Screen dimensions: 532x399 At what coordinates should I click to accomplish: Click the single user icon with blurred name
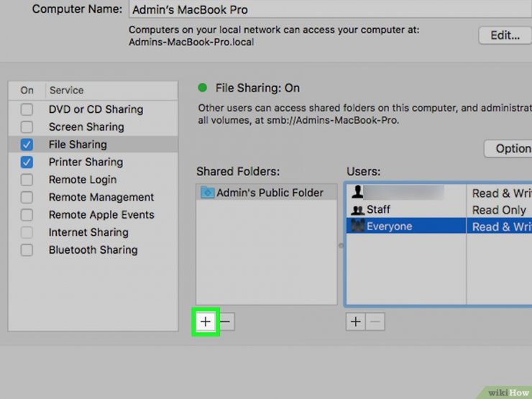357,192
